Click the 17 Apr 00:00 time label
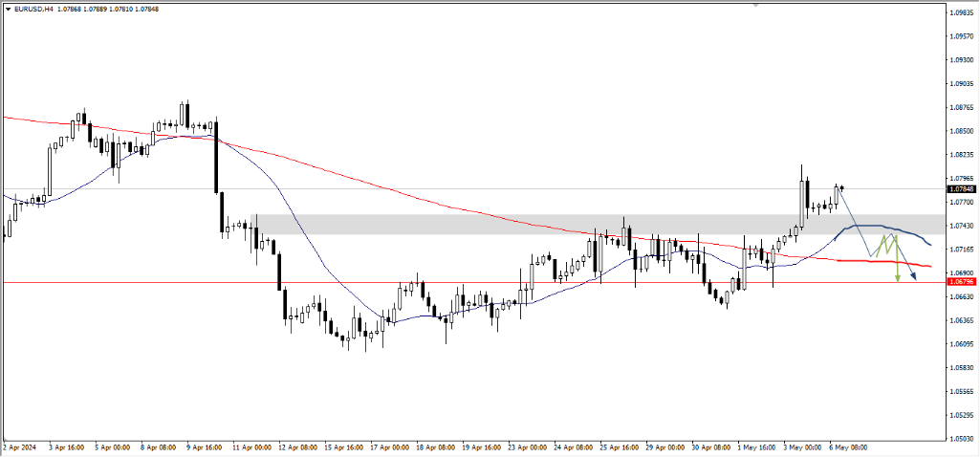The height and width of the screenshot is (457, 980). point(388,446)
